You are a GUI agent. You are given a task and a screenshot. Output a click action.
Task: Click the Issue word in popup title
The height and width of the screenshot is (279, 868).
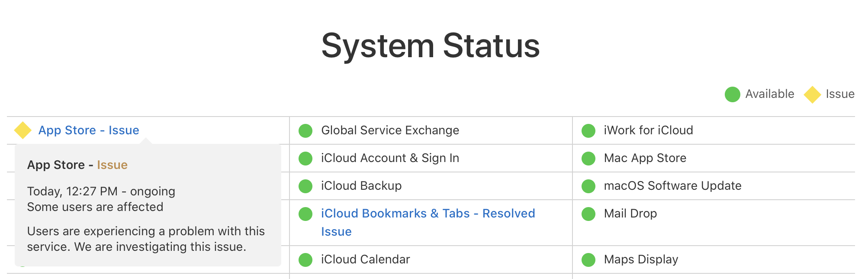(112, 165)
